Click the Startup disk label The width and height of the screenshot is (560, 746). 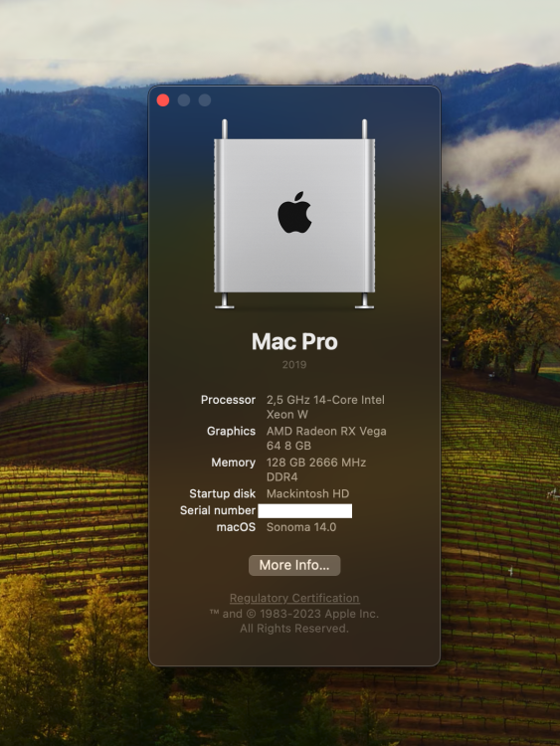(x=222, y=493)
